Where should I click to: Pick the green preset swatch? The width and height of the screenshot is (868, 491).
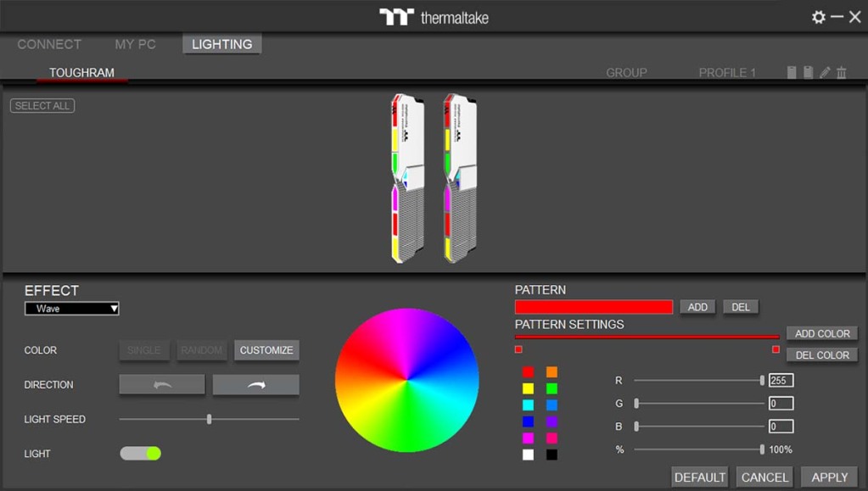click(552, 388)
